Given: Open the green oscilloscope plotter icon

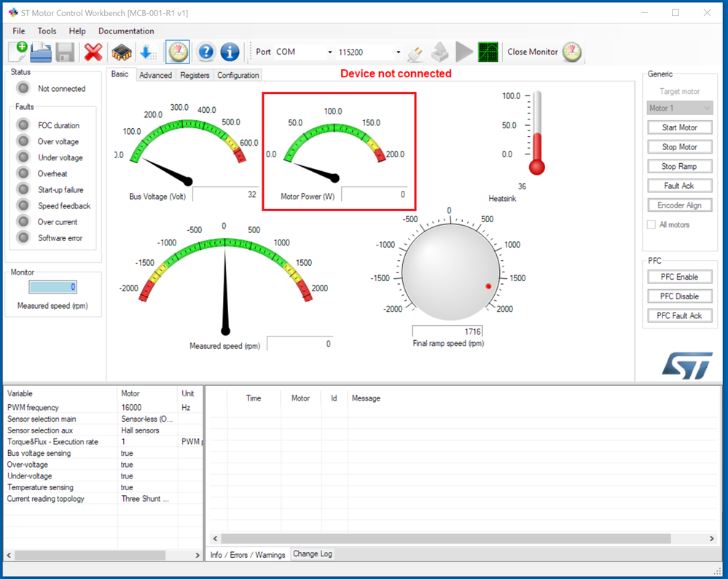Looking at the screenshot, I should (x=488, y=52).
